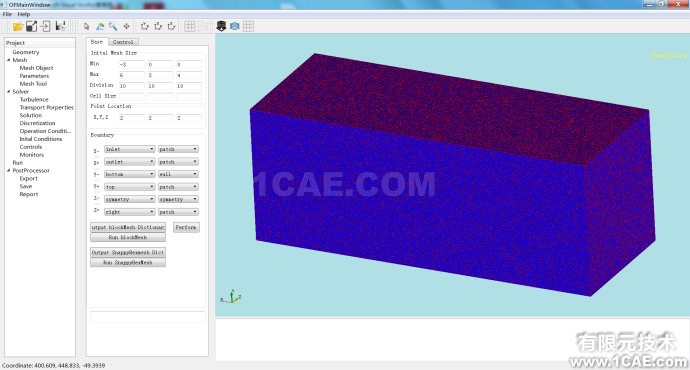Screen dimensions: 690x370
Task: Open the patch type dropdown in top row
Action: click(x=178, y=187)
